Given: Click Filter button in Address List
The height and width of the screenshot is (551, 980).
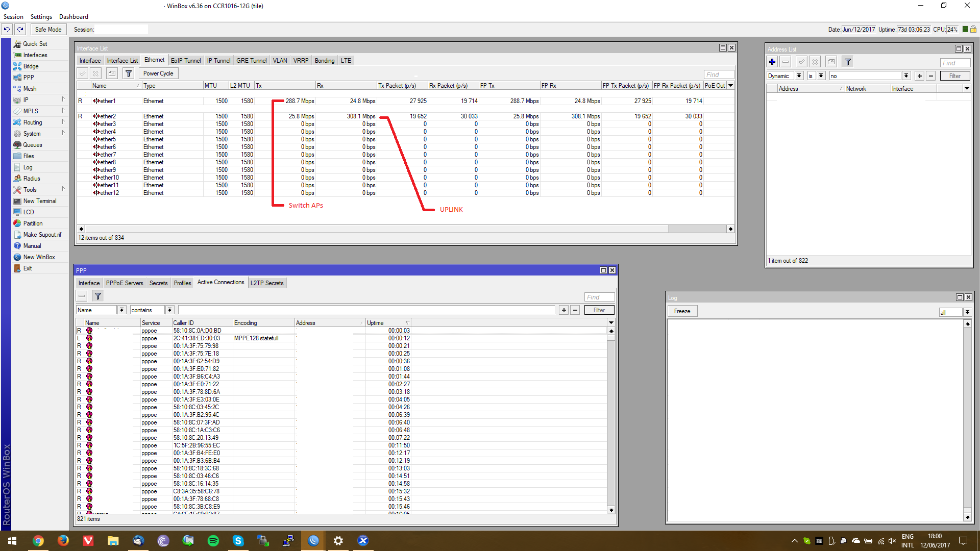Looking at the screenshot, I should pyautogui.click(x=955, y=76).
